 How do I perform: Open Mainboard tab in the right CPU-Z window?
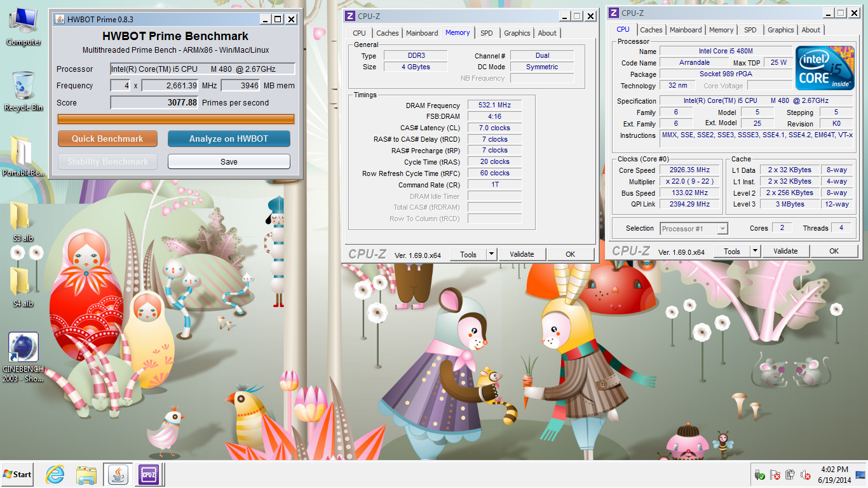pyautogui.click(x=686, y=30)
